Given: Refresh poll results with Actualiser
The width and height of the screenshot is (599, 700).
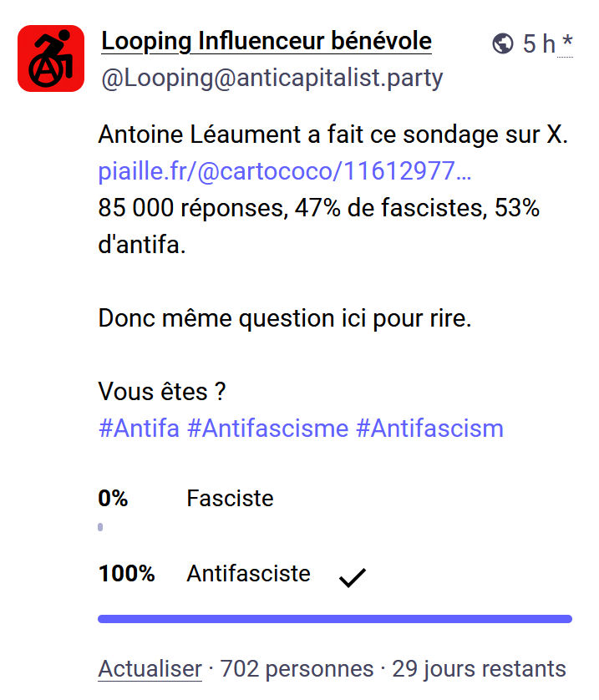Looking at the screenshot, I should 150,669.
